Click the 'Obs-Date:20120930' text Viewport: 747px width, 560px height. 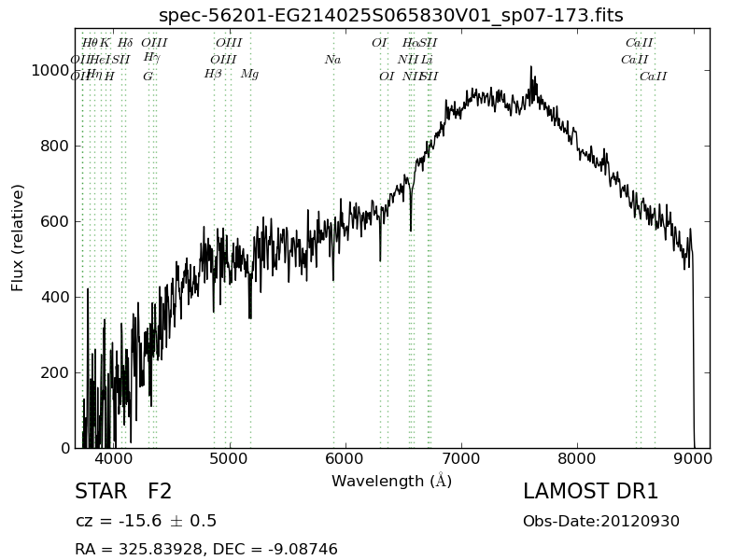click(601, 521)
